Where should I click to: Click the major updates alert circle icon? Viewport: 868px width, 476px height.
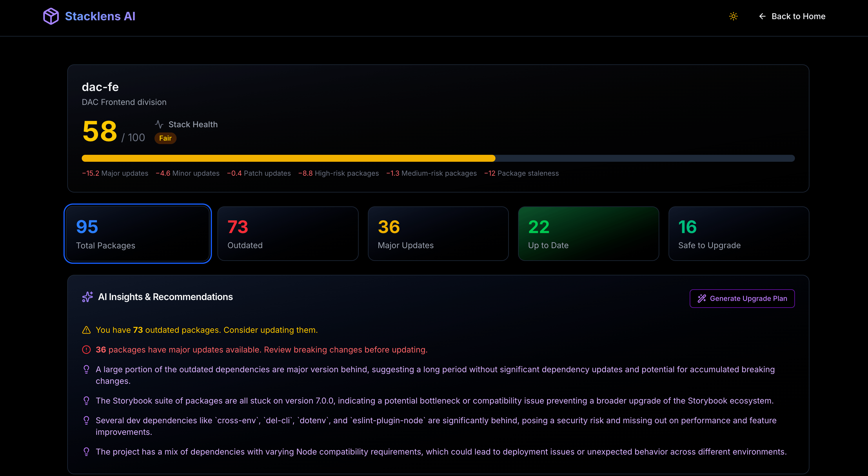pos(86,350)
